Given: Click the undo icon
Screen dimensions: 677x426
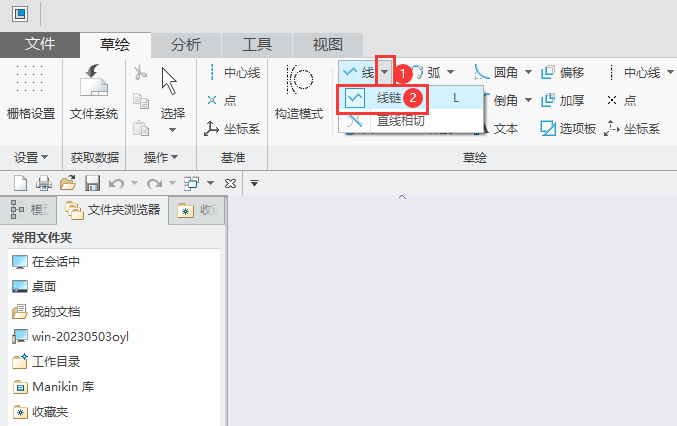Looking at the screenshot, I should (x=116, y=184).
